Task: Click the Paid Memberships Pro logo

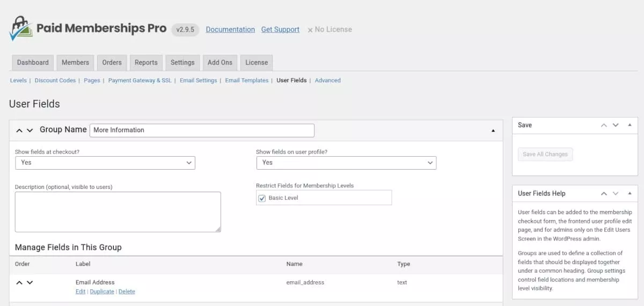Action: tap(88, 29)
